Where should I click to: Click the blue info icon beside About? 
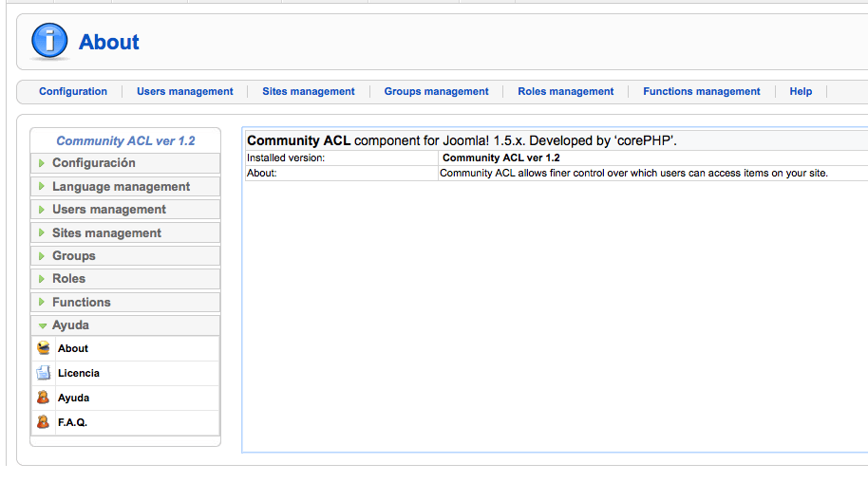pos(49,42)
